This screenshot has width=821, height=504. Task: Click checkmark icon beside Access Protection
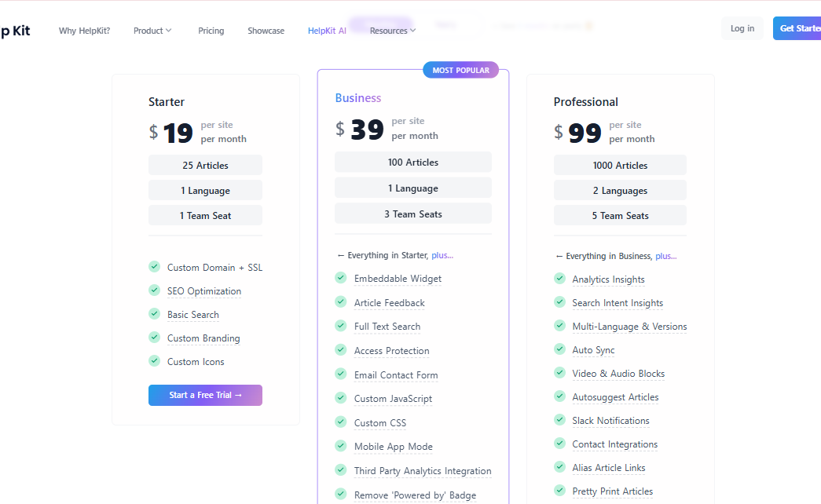coord(341,349)
